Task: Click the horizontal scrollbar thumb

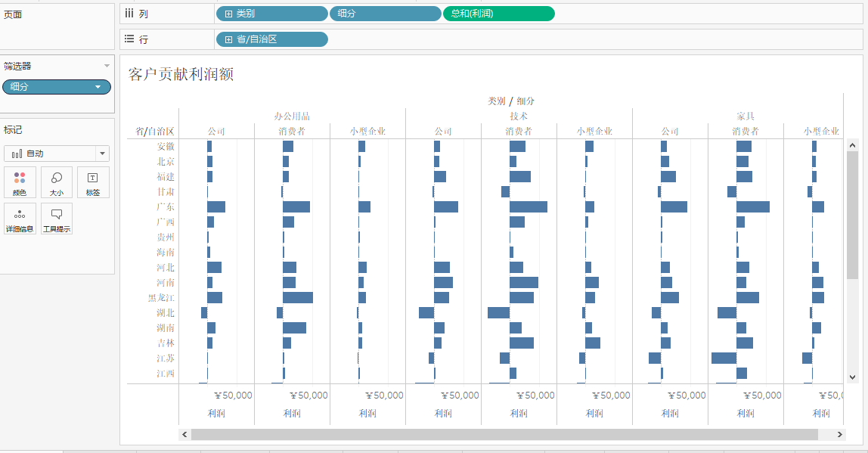Action: 504,434
